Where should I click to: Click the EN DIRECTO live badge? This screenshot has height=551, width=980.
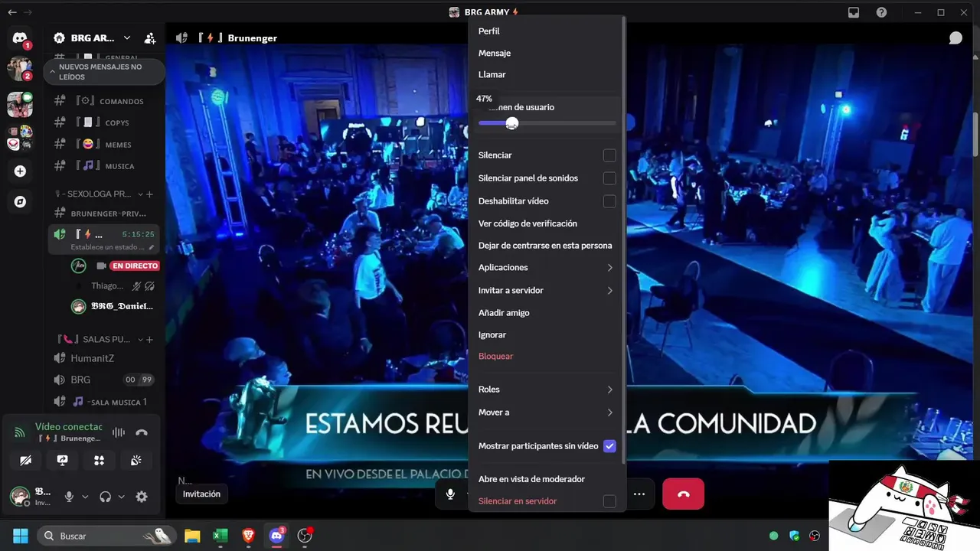pyautogui.click(x=135, y=266)
